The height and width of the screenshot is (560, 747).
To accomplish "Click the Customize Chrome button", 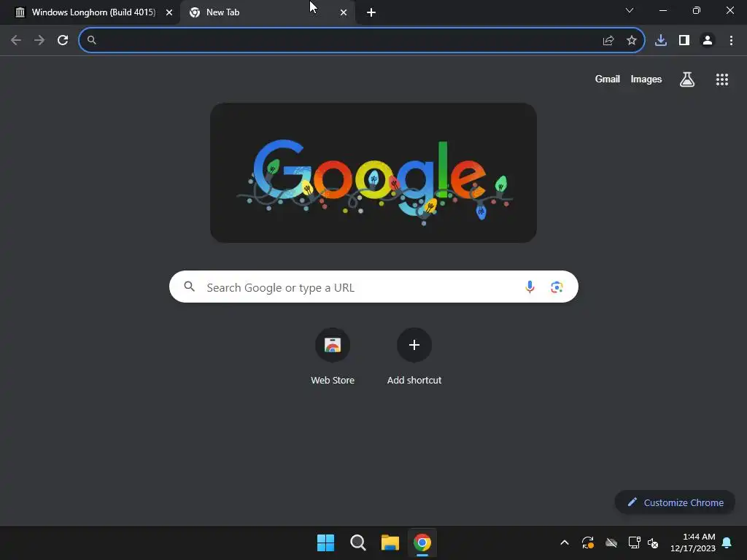I will (x=675, y=502).
